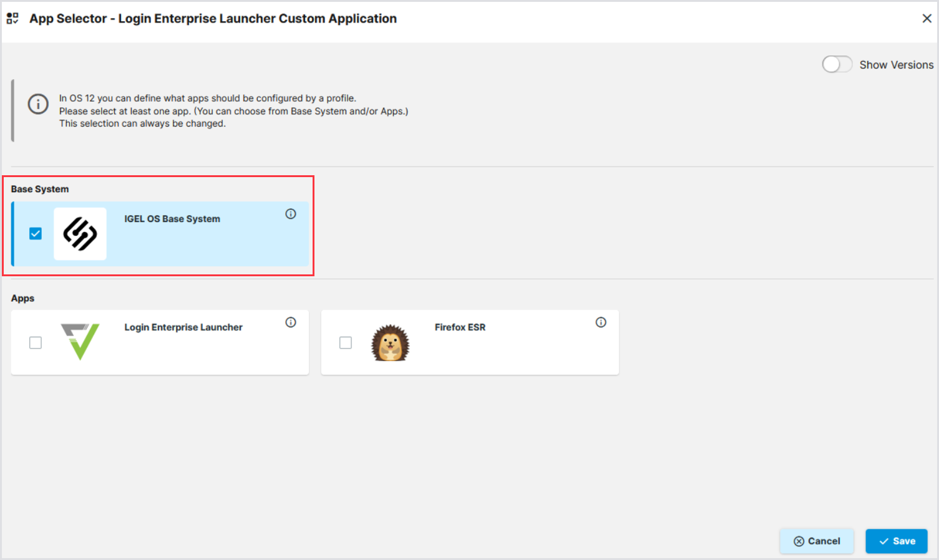Toggle the Show Versions switch
This screenshot has width=939, height=560.
point(837,64)
